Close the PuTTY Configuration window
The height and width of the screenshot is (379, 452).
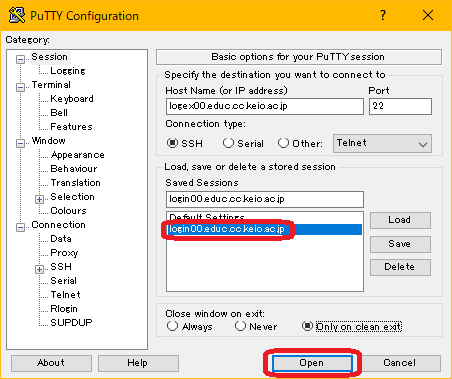click(x=428, y=15)
